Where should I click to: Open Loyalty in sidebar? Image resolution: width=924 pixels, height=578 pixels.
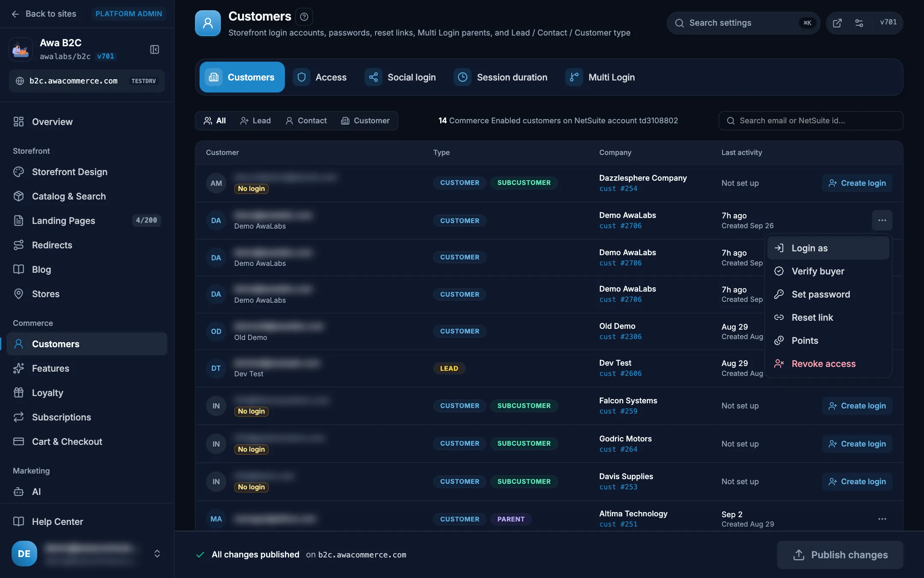point(87,393)
